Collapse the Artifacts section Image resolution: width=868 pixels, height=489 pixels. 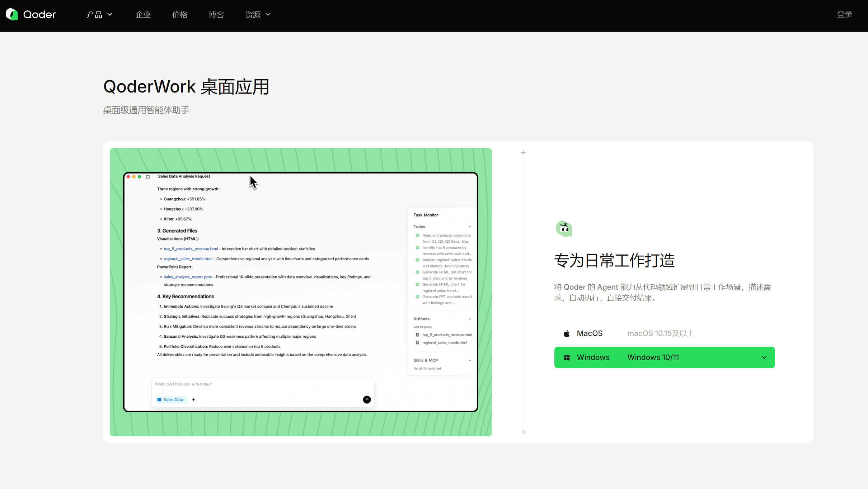469,319
